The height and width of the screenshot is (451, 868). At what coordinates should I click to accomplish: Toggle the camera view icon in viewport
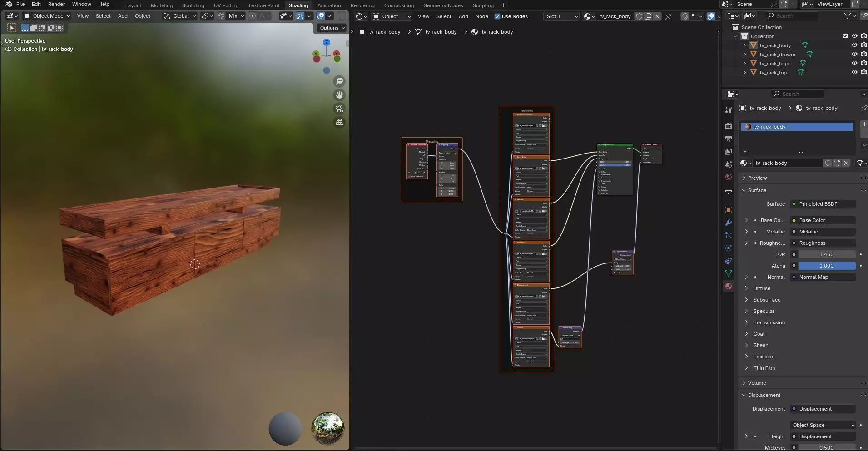point(339,109)
